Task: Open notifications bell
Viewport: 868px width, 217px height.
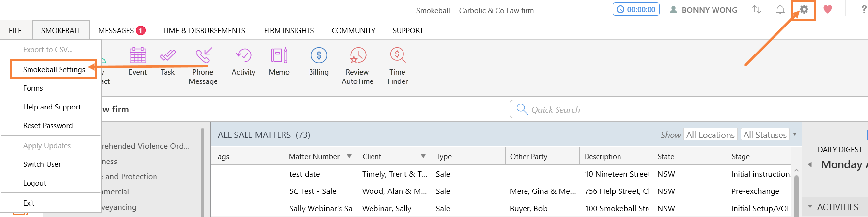Action: click(x=780, y=10)
